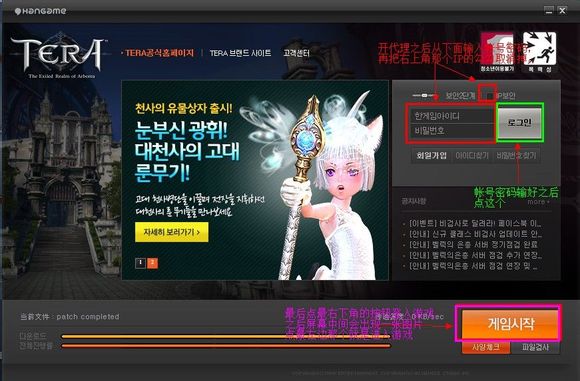This screenshot has width=580, height=381.
Task: Click the notice 'more' link
Action: tap(539, 202)
